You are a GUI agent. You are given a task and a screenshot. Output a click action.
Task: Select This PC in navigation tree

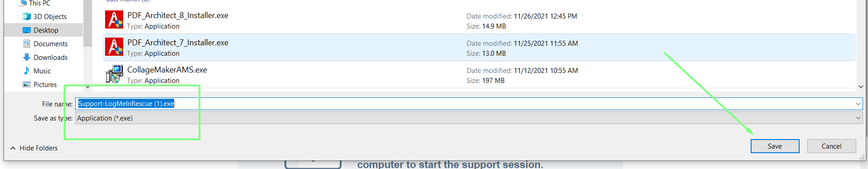39,3
